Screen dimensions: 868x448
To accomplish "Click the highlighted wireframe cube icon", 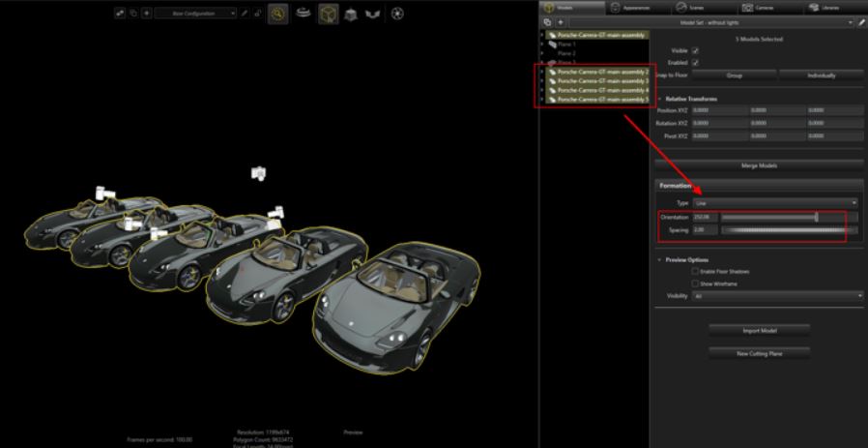I will [329, 15].
